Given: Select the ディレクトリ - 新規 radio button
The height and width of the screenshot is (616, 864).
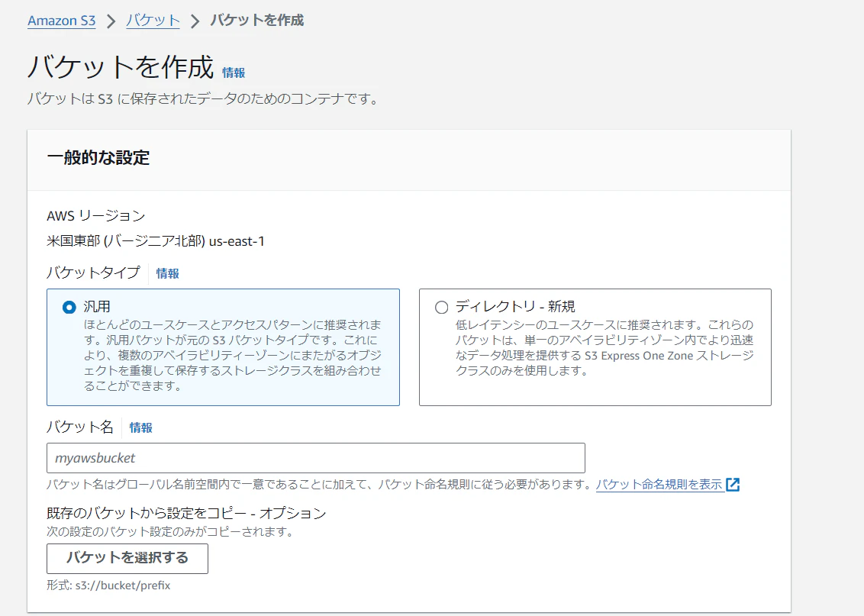Looking at the screenshot, I should [441, 307].
